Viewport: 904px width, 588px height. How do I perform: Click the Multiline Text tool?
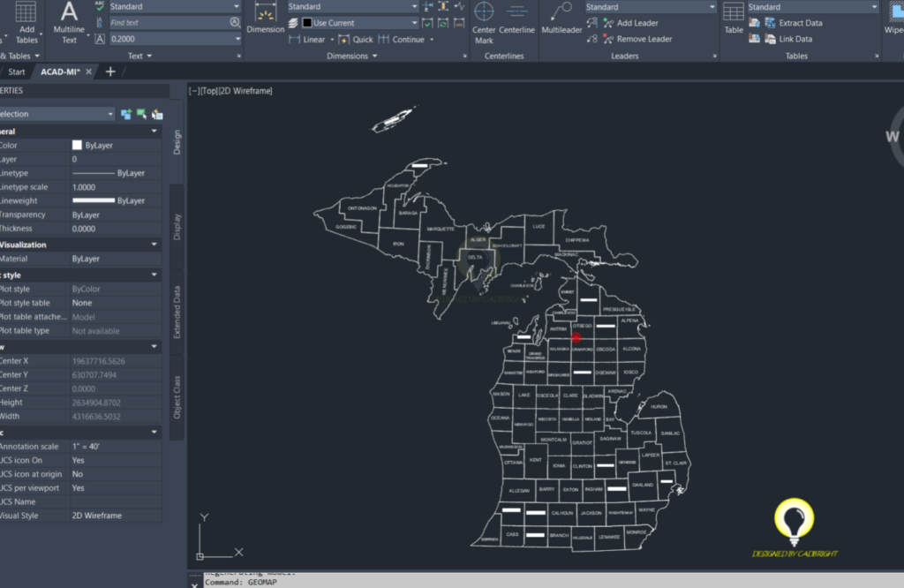pyautogui.click(x=69, y=23)
